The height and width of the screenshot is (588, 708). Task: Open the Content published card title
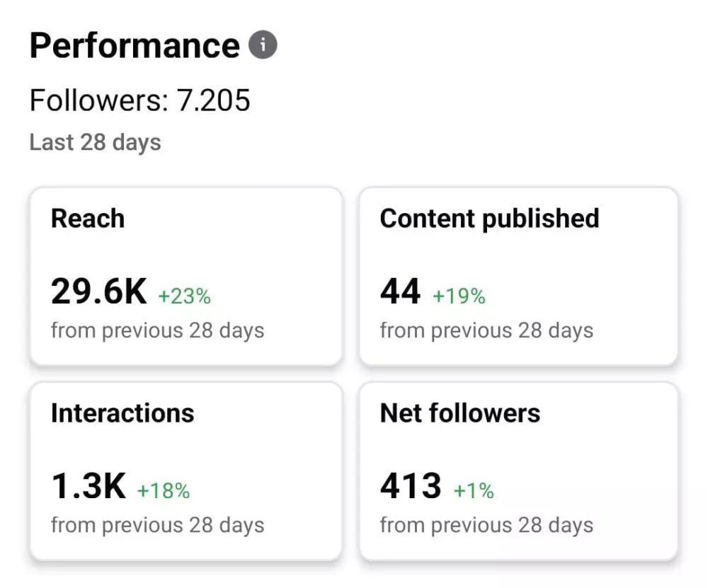tap(489, 219)
